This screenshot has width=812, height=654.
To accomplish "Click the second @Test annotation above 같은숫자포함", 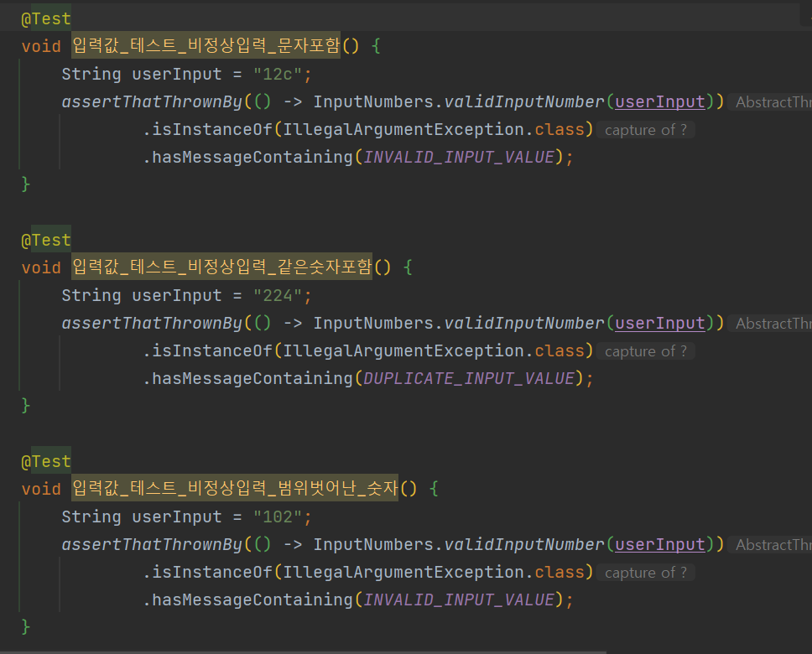I will [x=46, y=241].
